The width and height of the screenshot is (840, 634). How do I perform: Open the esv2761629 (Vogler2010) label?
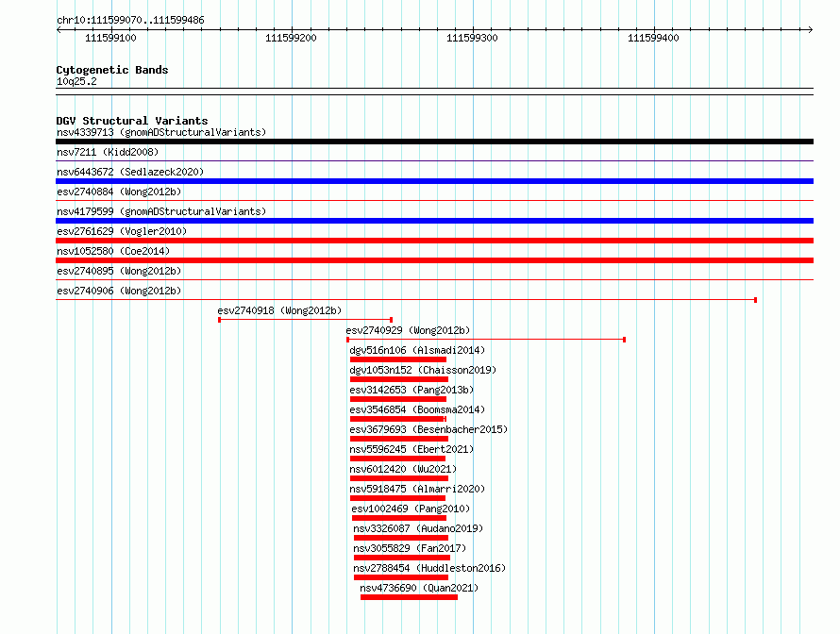(x=122, y=231)
